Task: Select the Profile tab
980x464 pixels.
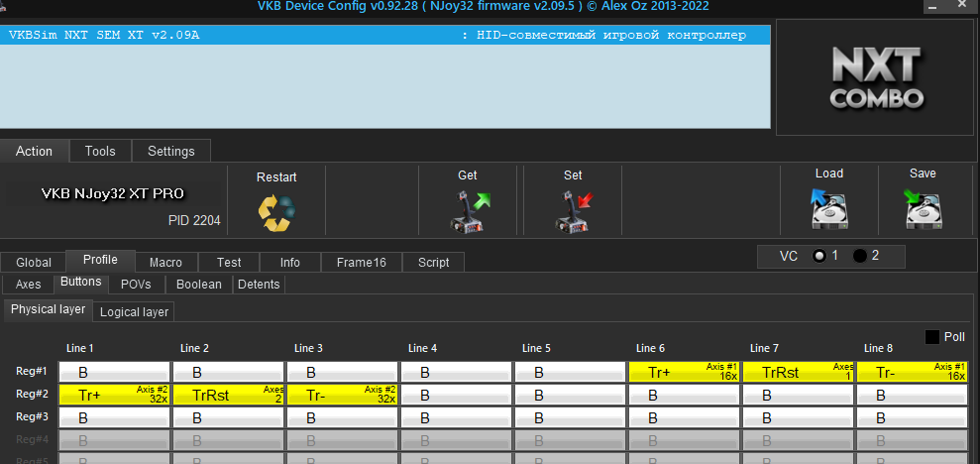Action: pyautogui.click(x=101, y=260)
